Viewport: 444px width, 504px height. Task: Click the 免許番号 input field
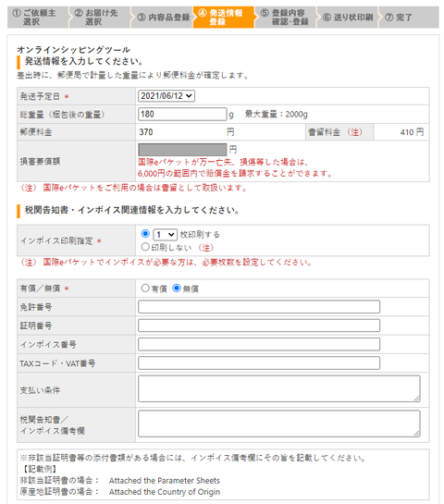[x=259, y=307]
